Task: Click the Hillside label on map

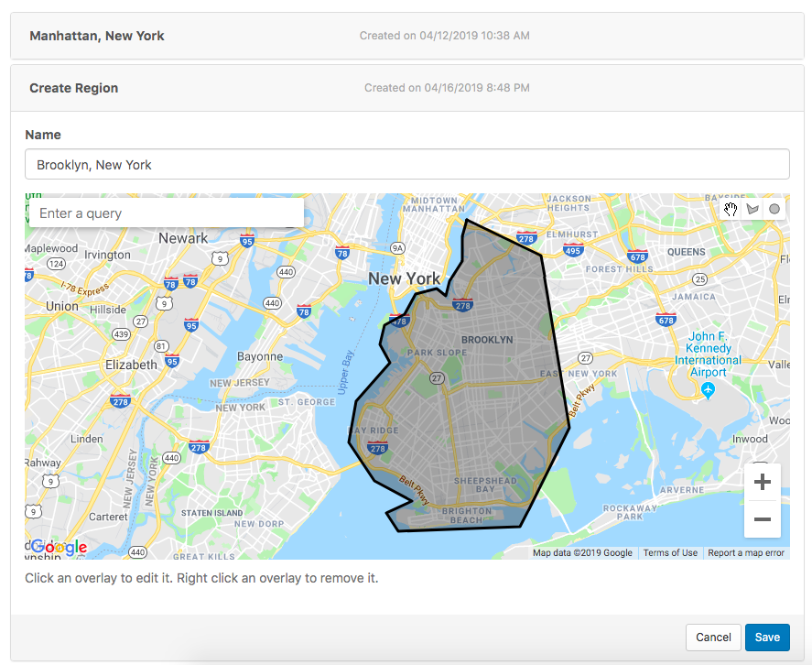Action: pos(108,310)
